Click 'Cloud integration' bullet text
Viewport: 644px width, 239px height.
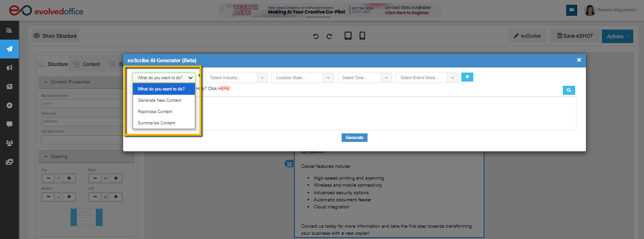[x=332, y=207]
